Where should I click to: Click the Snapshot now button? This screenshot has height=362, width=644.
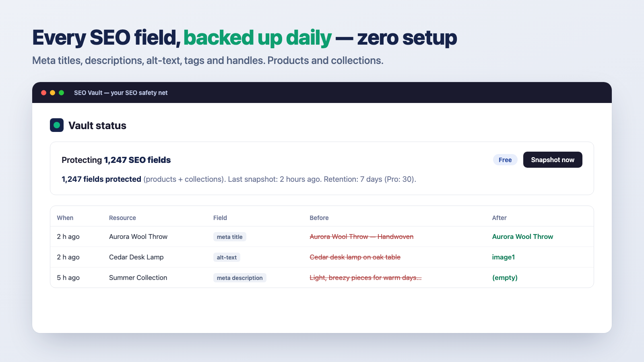[x=553, y=160]
